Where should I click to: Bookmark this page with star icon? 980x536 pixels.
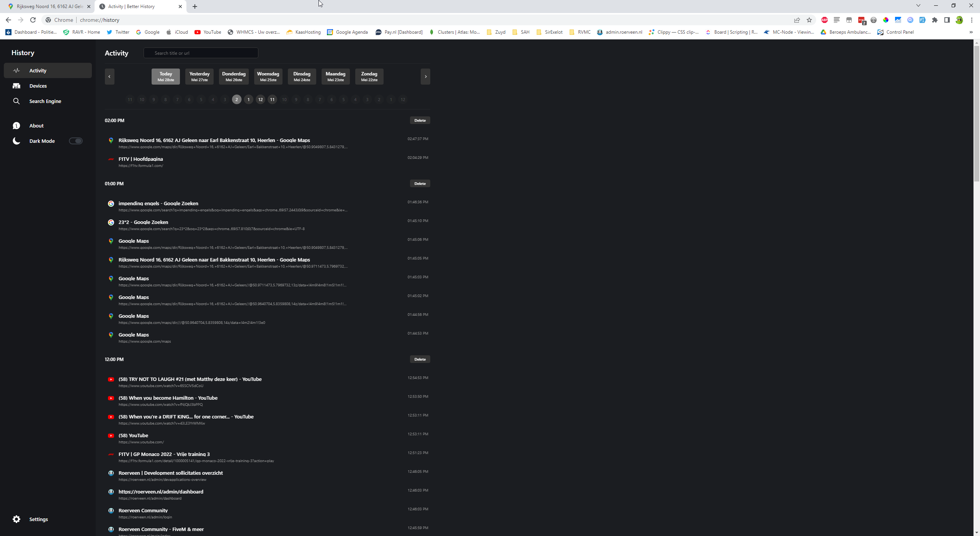(809, 20)
